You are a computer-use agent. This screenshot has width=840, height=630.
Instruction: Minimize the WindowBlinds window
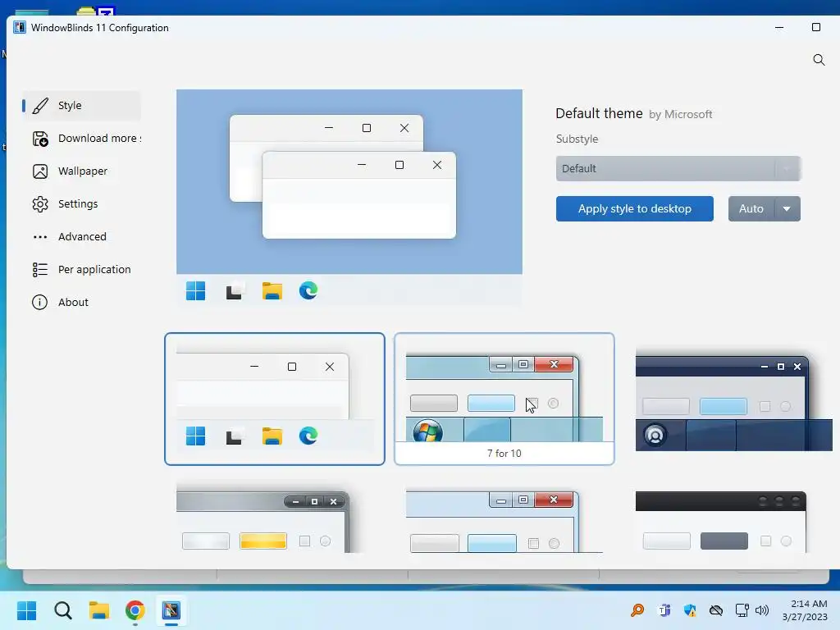[779, 27]
